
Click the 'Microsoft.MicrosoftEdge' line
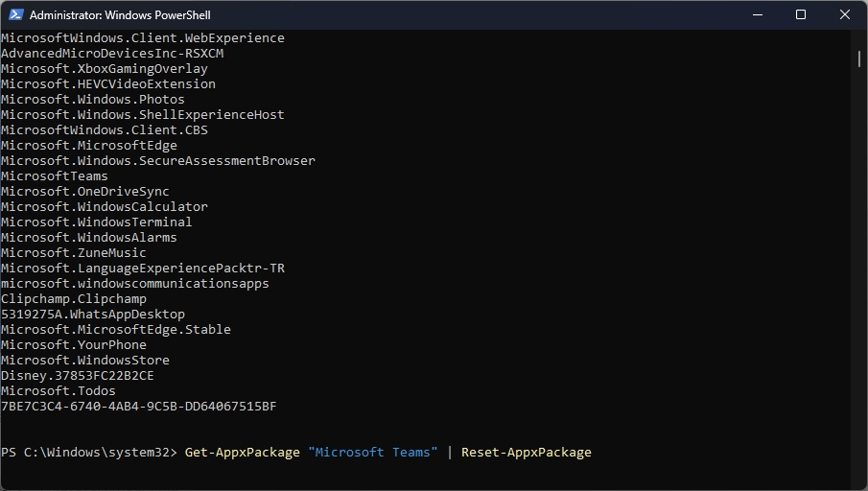[89, 146]
